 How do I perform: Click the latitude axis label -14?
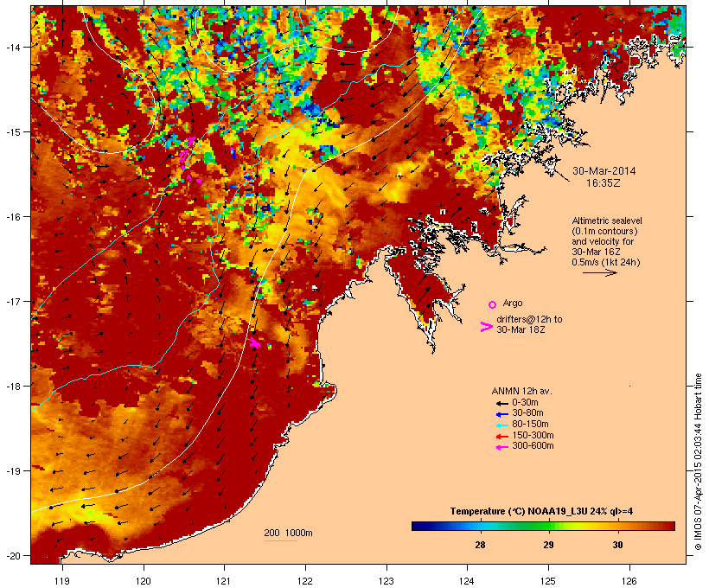point(12,47)
